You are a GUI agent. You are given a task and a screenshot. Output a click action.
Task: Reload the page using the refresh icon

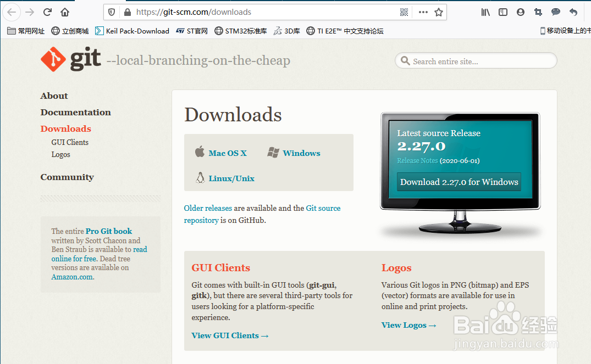coord(47,12)
